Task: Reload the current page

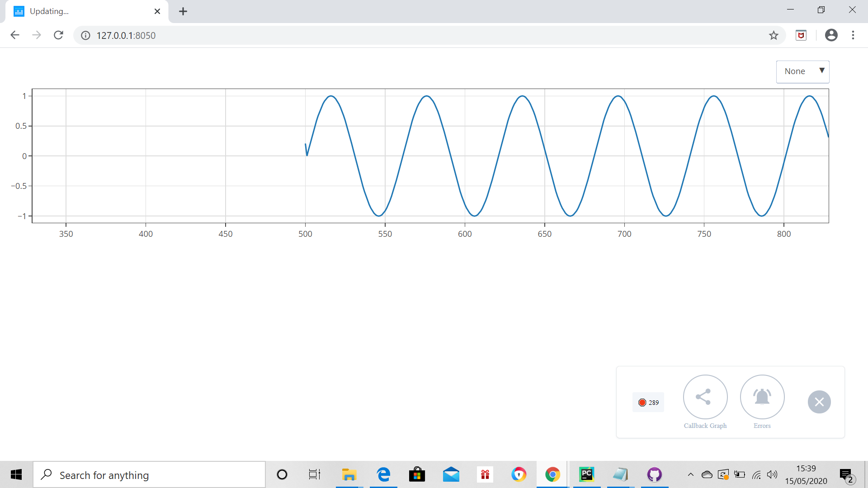Action: 58,35
